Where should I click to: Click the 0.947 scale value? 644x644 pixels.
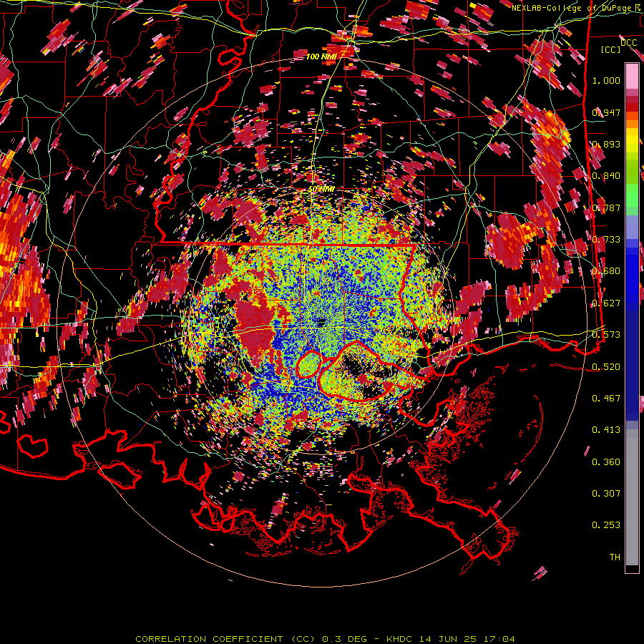[x=606, y=112]
